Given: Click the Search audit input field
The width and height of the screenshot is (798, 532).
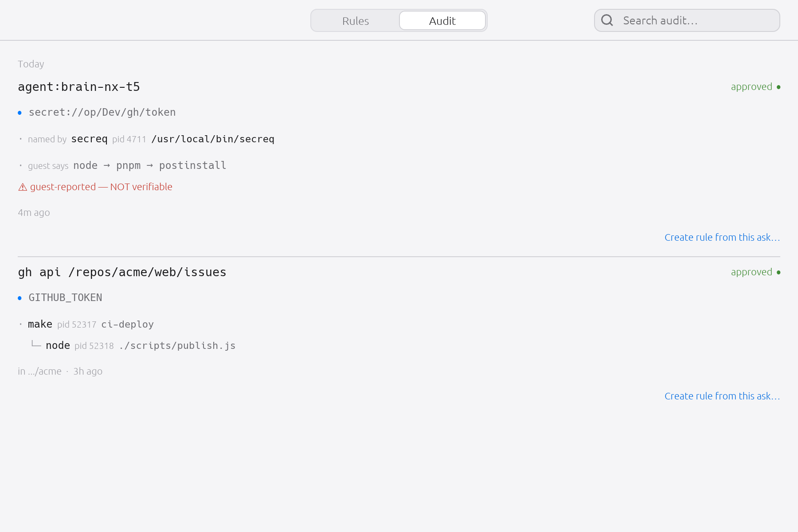Looking at the screenshot, I should (x=687, y=20).
